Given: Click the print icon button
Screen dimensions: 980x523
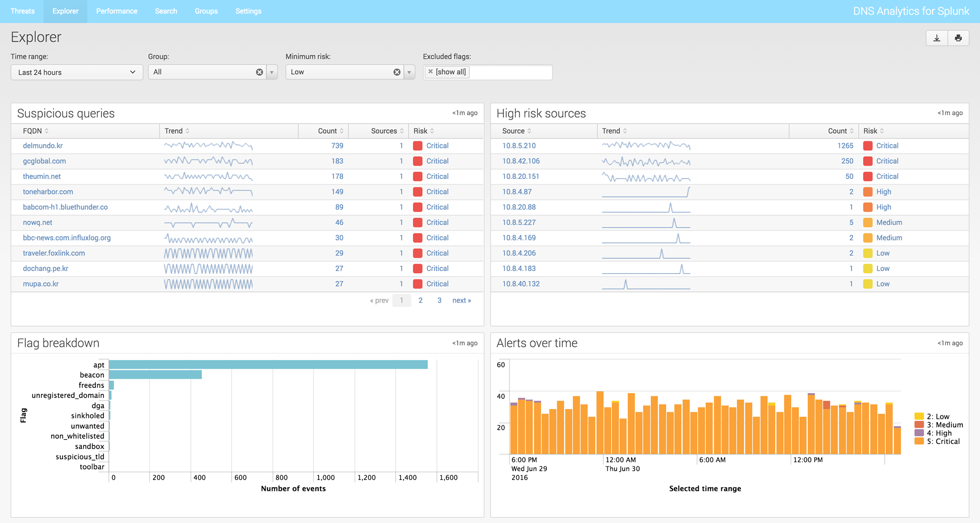Looking at the screenshot, I should (958, 38).
